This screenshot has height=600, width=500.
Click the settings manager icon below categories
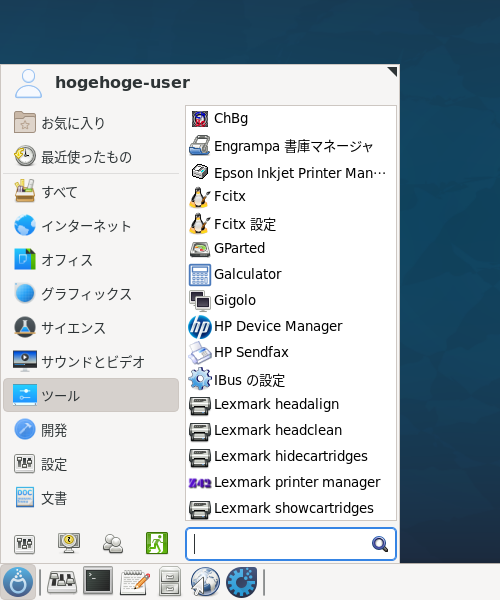[x=24, y=543]
